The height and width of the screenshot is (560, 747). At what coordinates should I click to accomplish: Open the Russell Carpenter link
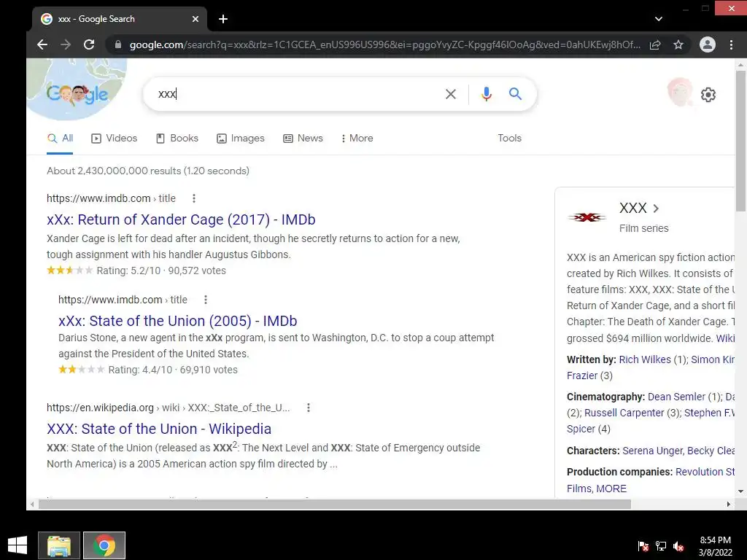(624, 413)
